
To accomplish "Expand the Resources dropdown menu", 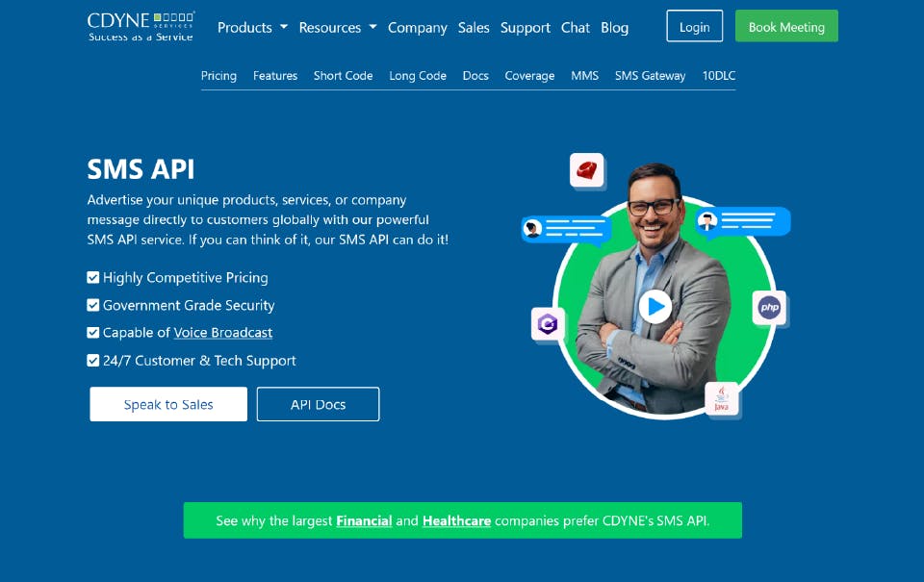I will (x=338, y=28).
